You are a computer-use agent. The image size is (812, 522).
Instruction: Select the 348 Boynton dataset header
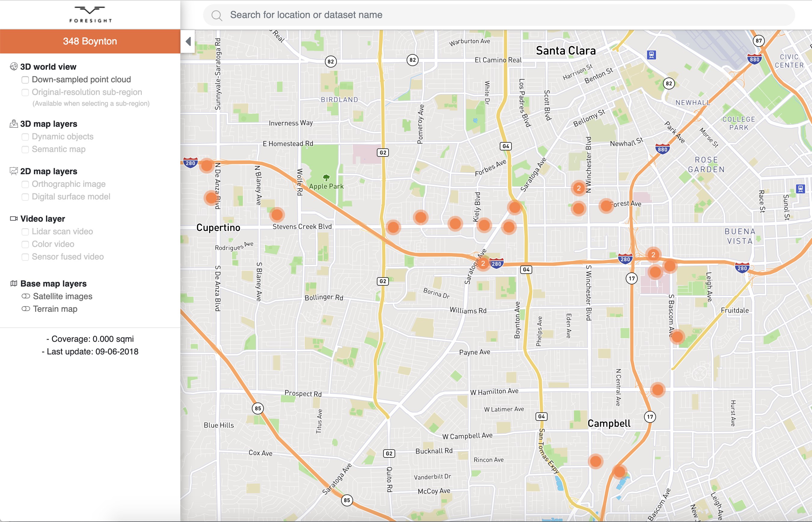[90, 41]
